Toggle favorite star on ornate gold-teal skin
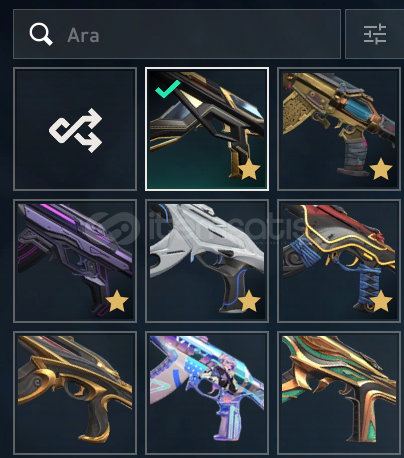 coord(381,169)
